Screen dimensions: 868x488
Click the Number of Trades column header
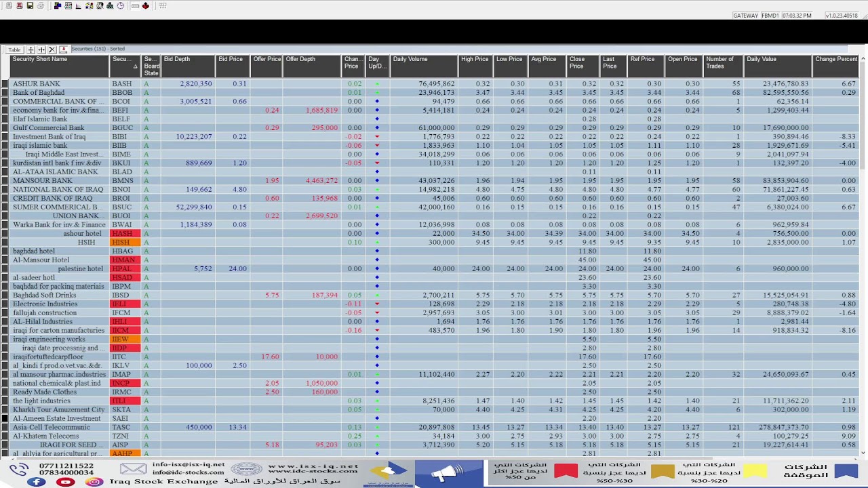[724, 66]
